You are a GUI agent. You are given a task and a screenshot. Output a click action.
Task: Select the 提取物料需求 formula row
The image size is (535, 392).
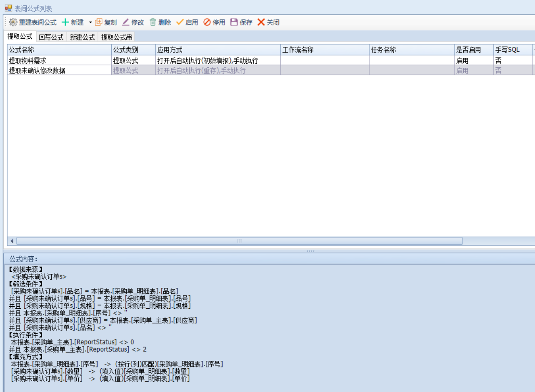click(x=58, y=61)
